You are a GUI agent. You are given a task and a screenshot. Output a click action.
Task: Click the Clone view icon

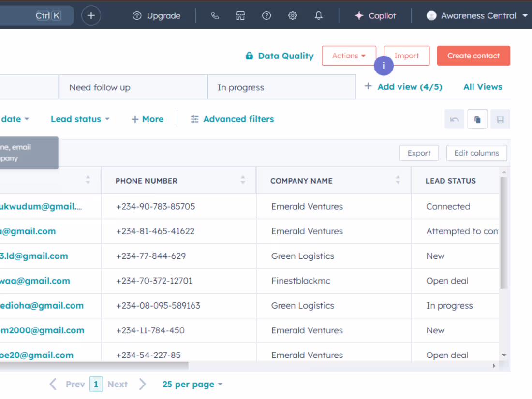(x=477, y=119)
